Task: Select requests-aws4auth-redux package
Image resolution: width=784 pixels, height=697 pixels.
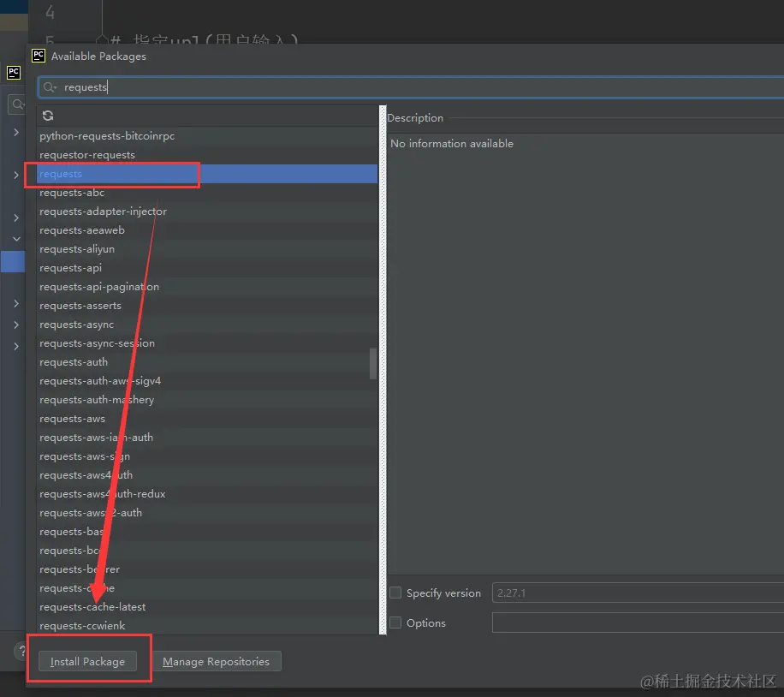Action: point(207,494)
